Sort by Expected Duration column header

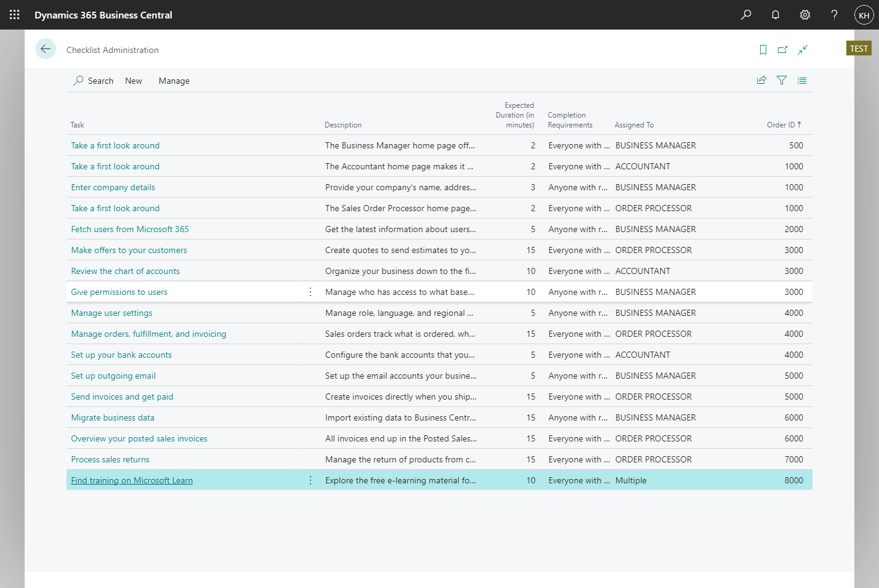coord(515,115)
